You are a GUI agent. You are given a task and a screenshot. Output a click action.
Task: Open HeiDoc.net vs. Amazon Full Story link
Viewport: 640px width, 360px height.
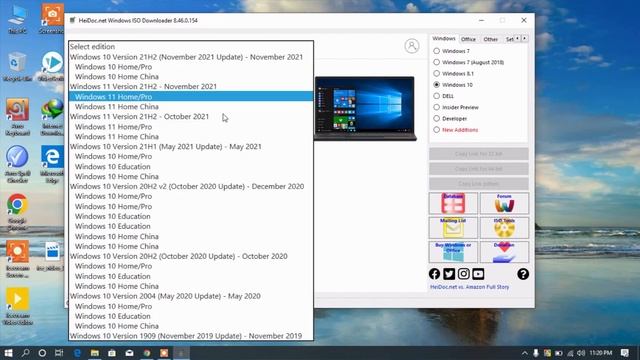pyautogui.click(x=469, y=287)
